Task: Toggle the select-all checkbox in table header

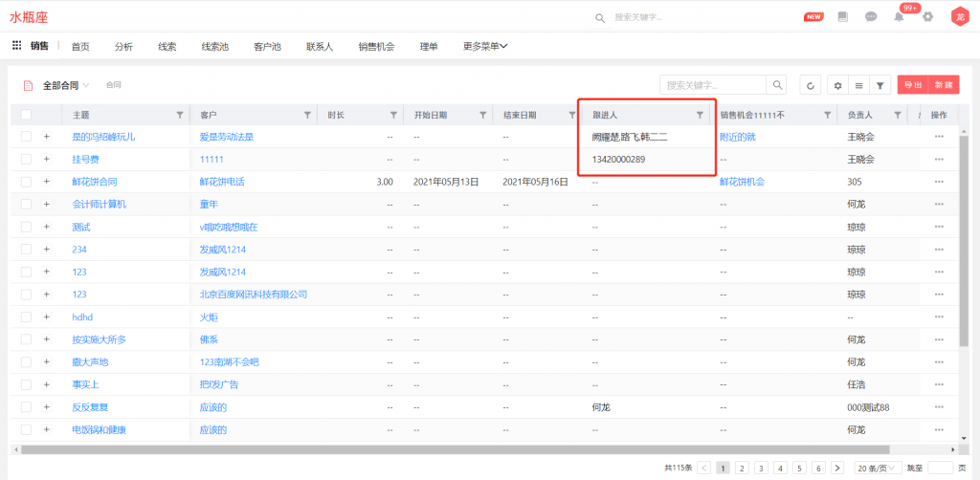Action: 26,115
